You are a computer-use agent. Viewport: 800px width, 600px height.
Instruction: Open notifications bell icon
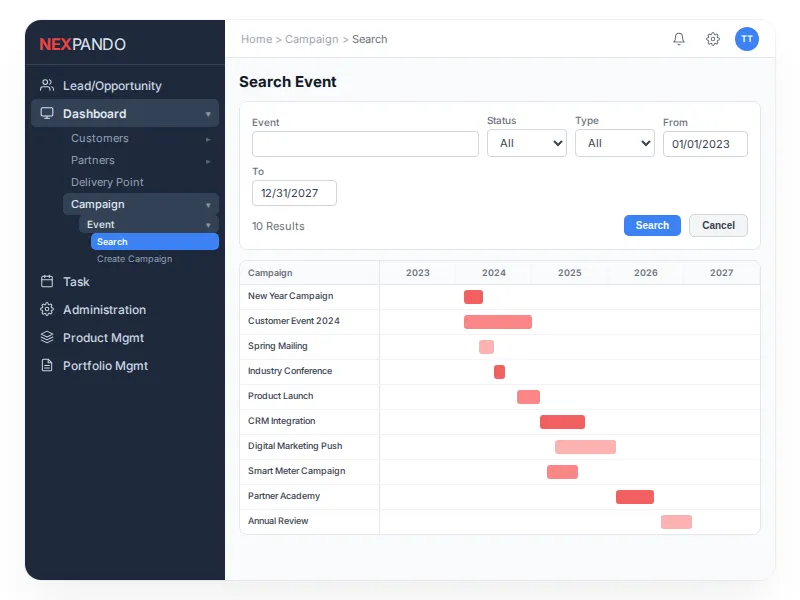click(x=679, y=39)
